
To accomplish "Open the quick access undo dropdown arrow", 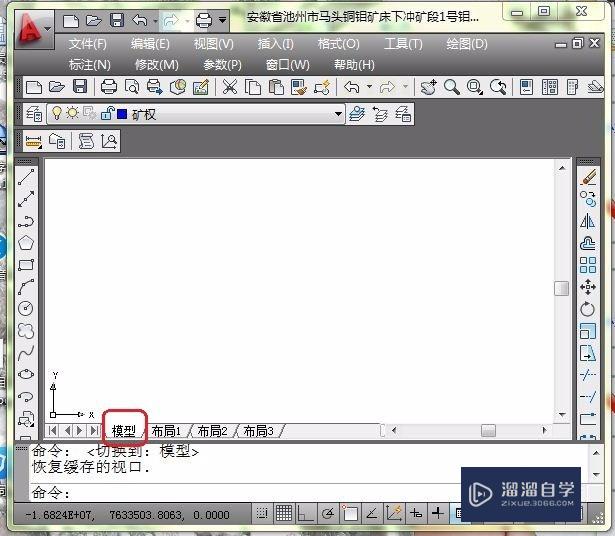I will [x=156, y=20].
